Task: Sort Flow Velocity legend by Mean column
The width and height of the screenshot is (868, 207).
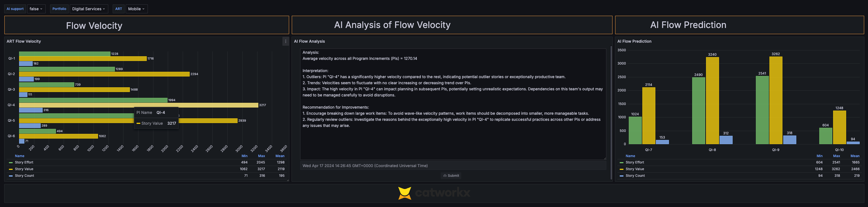Action: point(280,156)
